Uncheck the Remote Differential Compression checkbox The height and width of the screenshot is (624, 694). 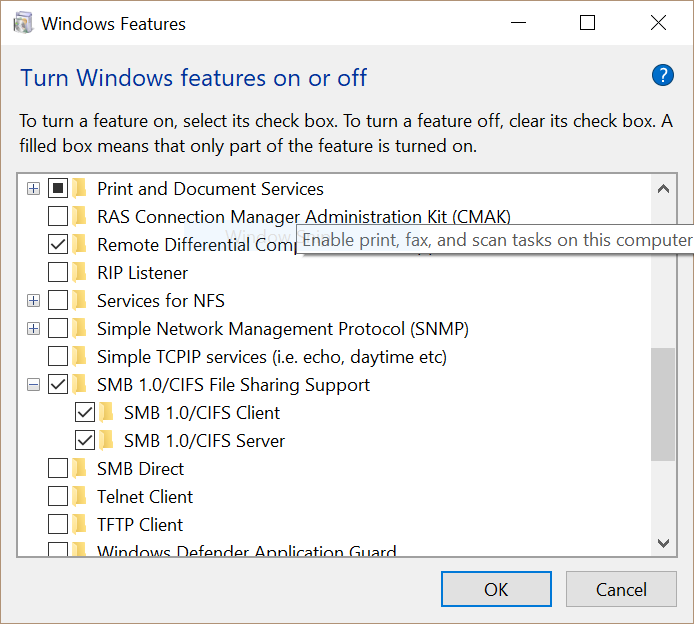[58, 244]
